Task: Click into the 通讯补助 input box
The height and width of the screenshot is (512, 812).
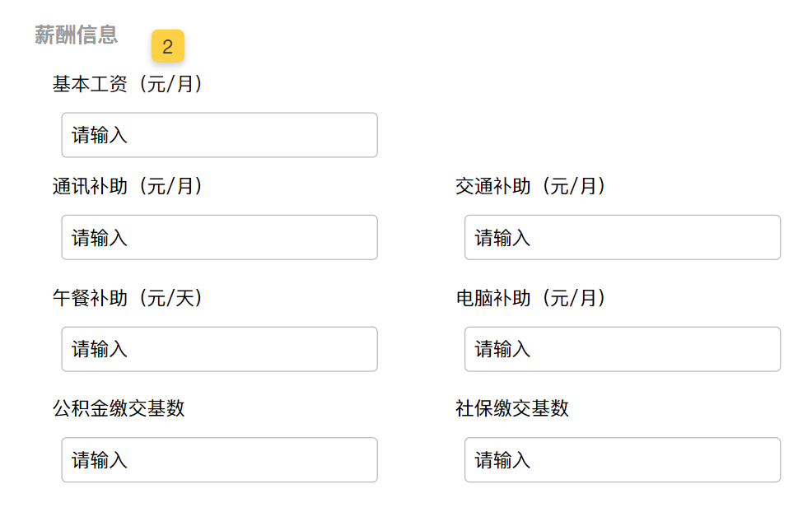Action: pos(219,238)
